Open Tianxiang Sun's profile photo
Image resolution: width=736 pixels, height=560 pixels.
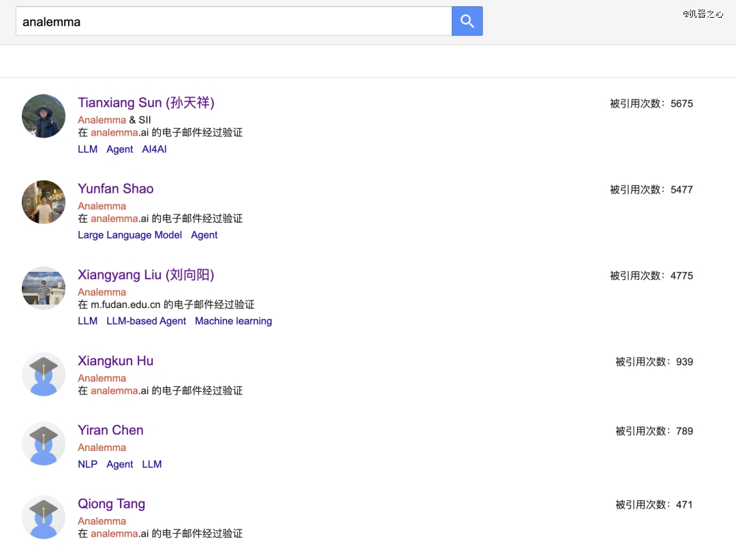(44, 116)
